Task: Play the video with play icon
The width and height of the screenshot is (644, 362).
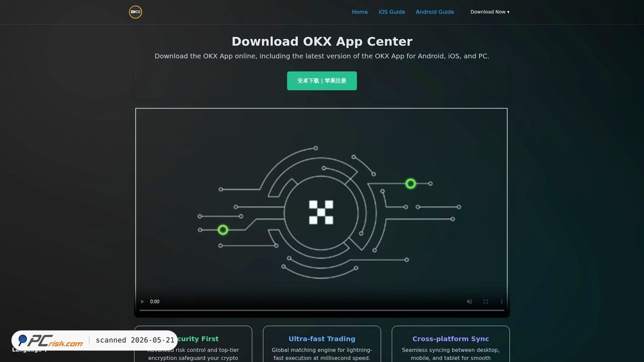Action: pos(142,302)
